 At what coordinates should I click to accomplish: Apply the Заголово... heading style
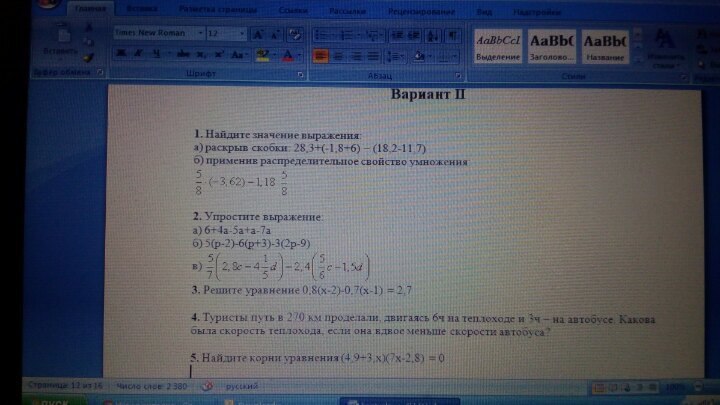[x=551, y=47]
